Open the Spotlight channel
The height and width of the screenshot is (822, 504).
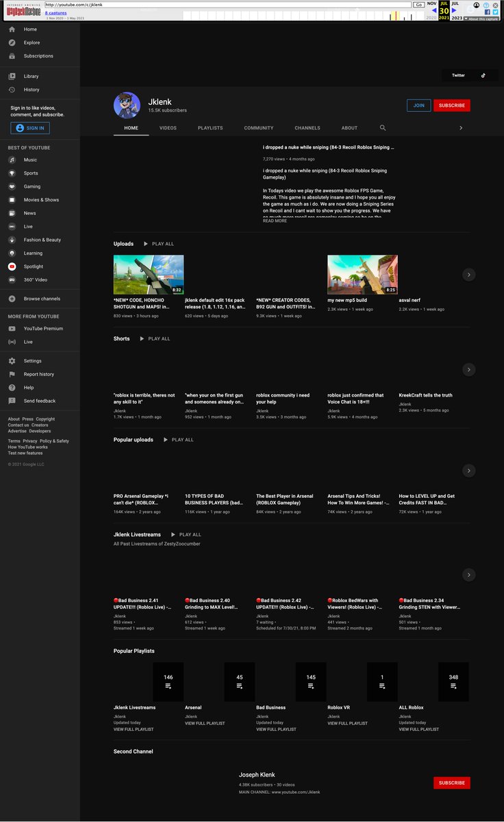40,266
